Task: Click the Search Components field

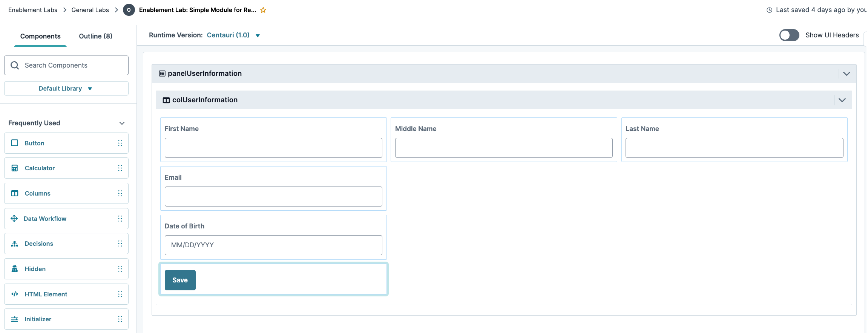Action: [66, 65]
